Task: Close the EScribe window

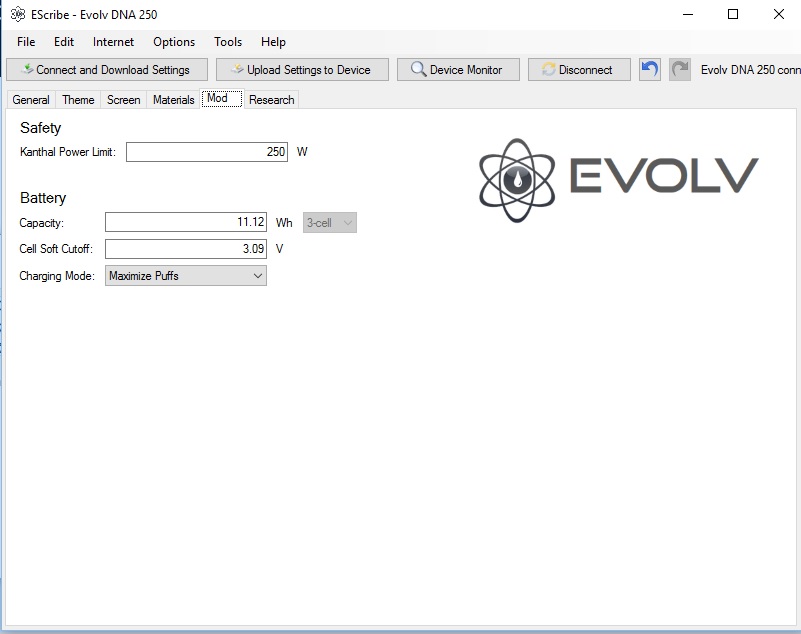Action: tap(779, 14)
